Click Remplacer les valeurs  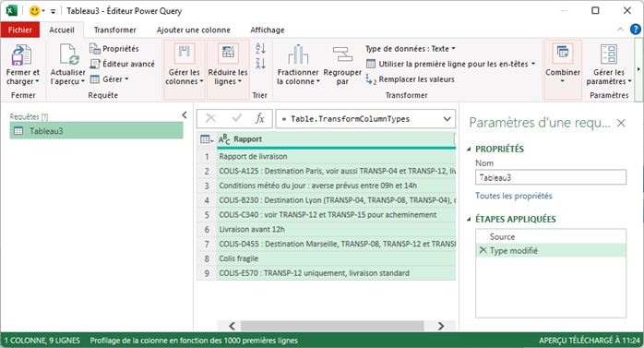(410, 79)
